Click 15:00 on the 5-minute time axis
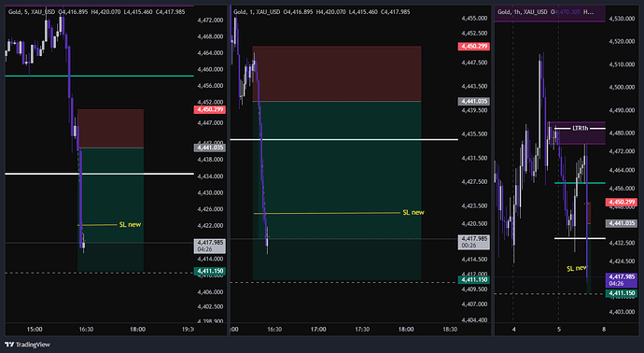Viewport: 644px width, 353px height. click(x=35, y=329)
